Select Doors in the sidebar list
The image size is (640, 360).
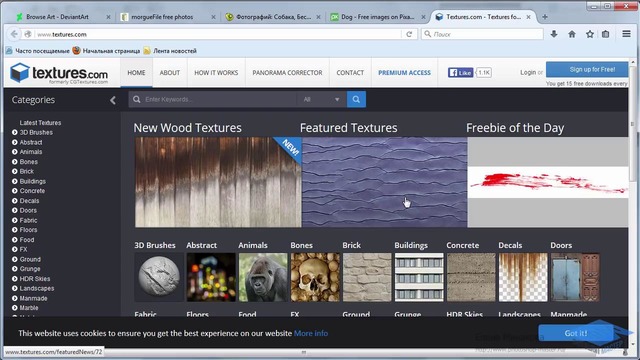click(x=28, y=210)
